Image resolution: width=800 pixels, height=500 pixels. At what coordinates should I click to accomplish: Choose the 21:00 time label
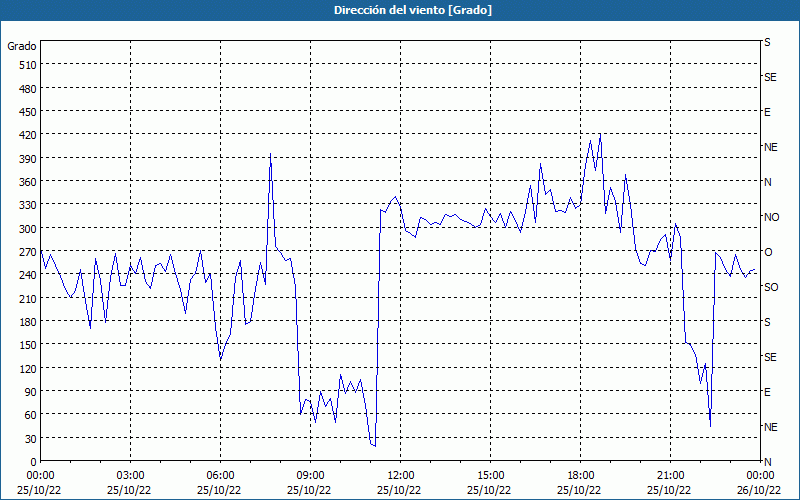670,476
